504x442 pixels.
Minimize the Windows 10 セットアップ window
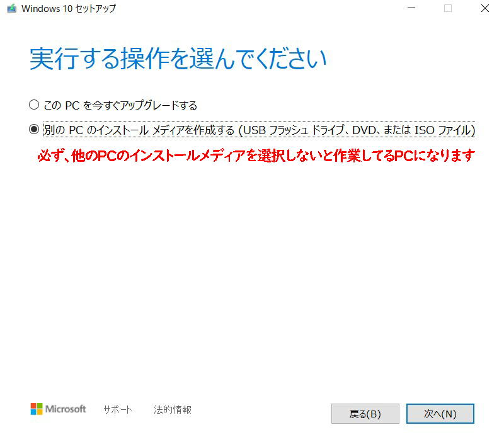[411, 8]
